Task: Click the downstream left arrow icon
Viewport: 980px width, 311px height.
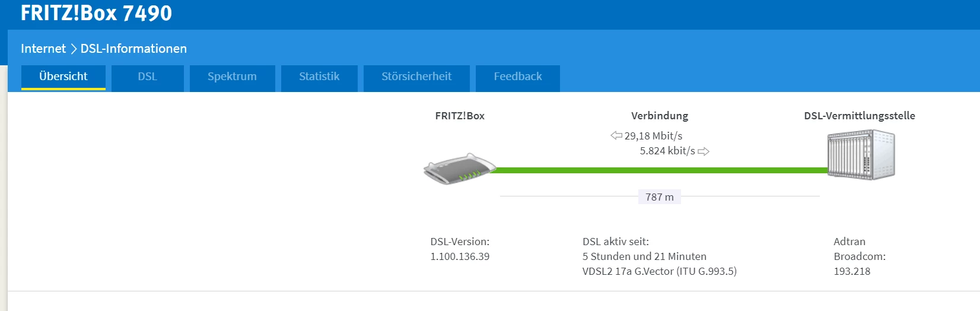Action: [x=616, y=136]
